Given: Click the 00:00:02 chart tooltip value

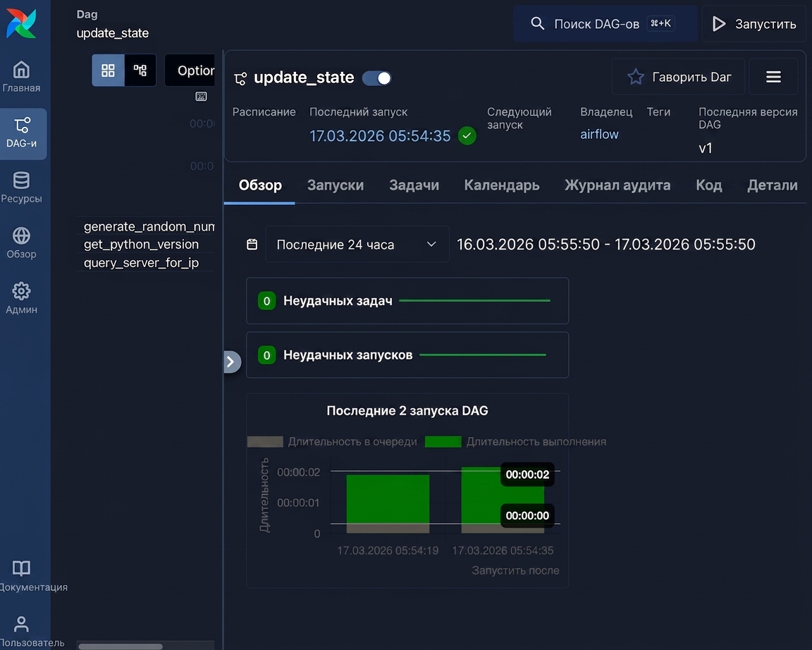Looking at the screenshot, I should click(x=527, y=474).
